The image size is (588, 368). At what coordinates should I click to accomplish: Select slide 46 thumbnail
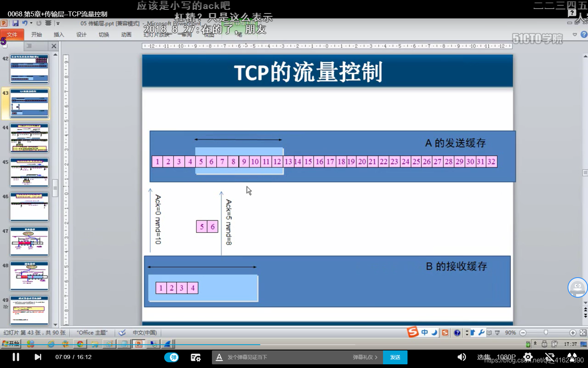[x=29, y=207]
